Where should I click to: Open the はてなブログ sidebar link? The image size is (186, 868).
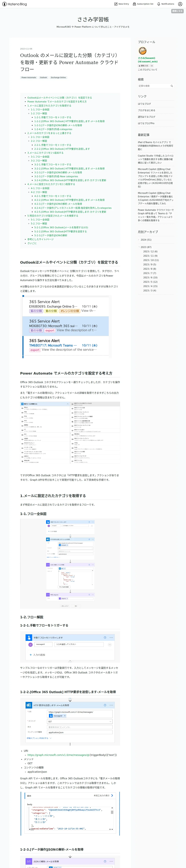pos(144,104)
